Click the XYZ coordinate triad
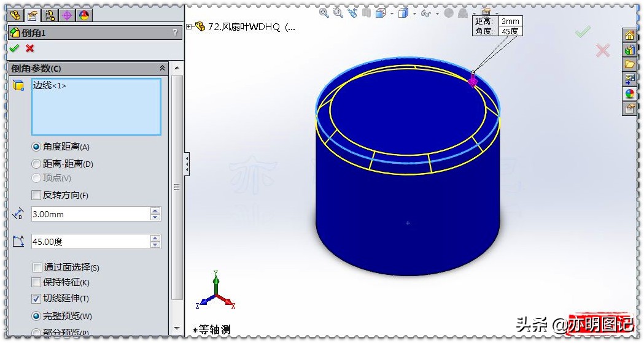 coord(215,290)
